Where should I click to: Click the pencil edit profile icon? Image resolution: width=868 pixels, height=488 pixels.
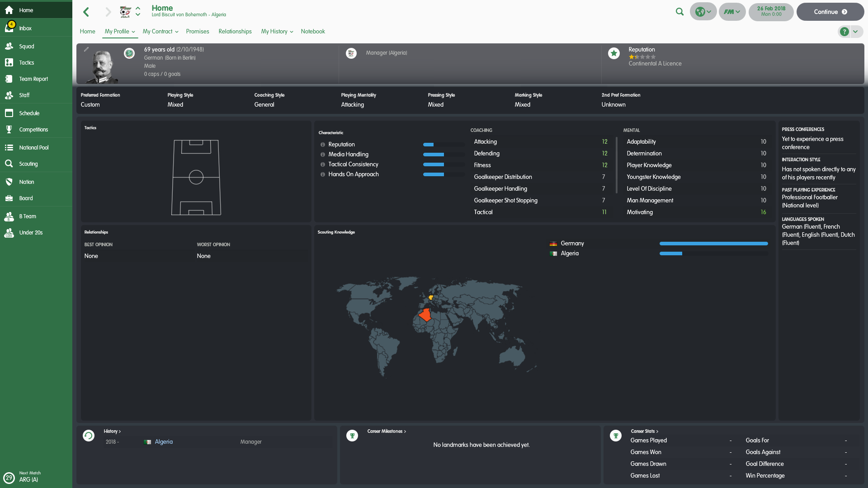(86, 49)
